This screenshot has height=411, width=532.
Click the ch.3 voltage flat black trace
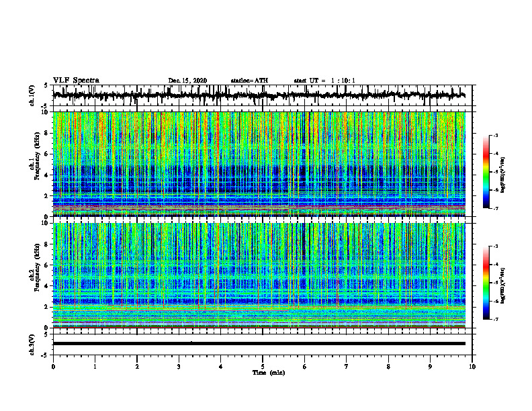pos(259,344)
